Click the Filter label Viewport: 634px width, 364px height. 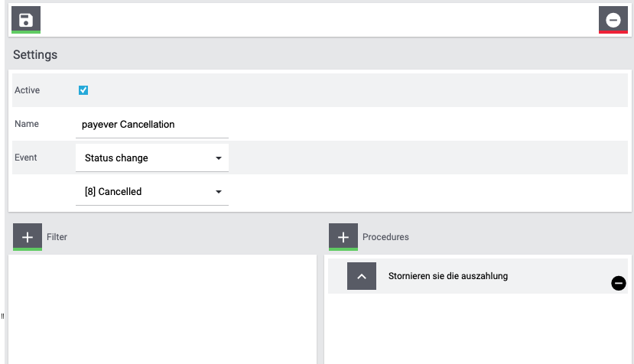click(57, 237)
